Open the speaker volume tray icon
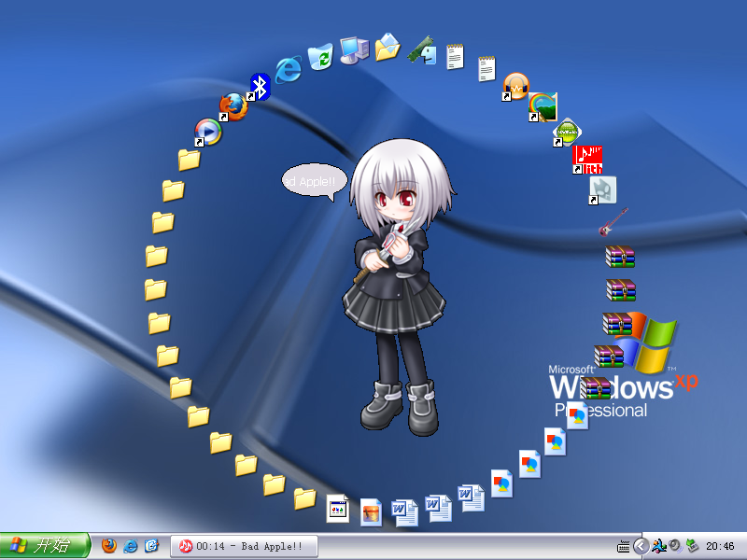The width and height of the screenshot is (747, 560). (x=675, y=546)
